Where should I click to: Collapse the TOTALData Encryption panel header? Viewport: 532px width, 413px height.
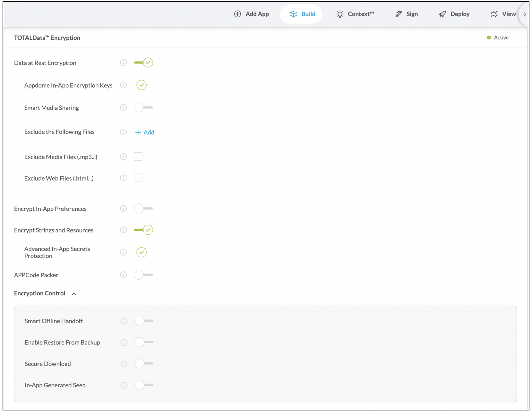[x=47, y=38]
